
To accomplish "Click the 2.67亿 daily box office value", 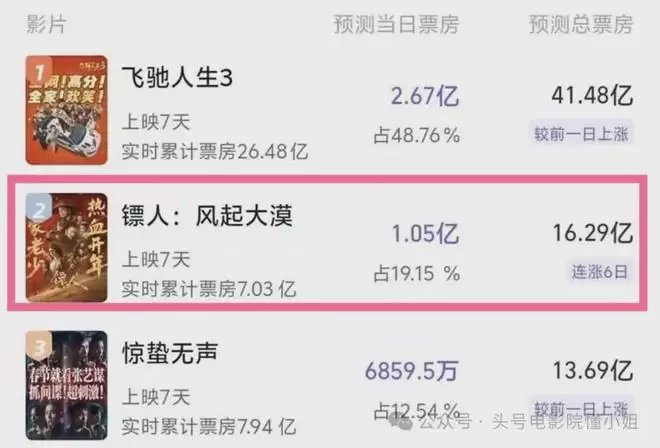I will pyautogui.click(x=424, y=96).
